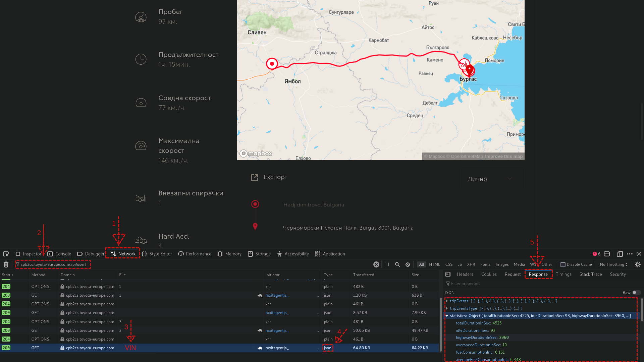Open network settings gear icon
644x362 pixels.
point(638,264)
